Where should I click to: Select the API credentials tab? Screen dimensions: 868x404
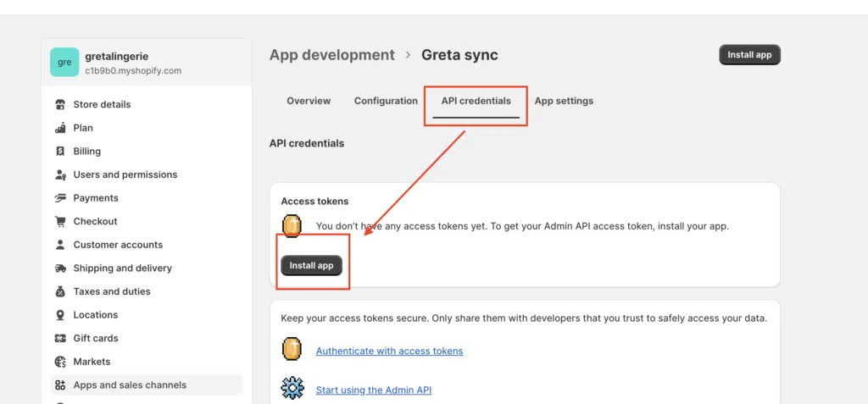pos(476,101)
